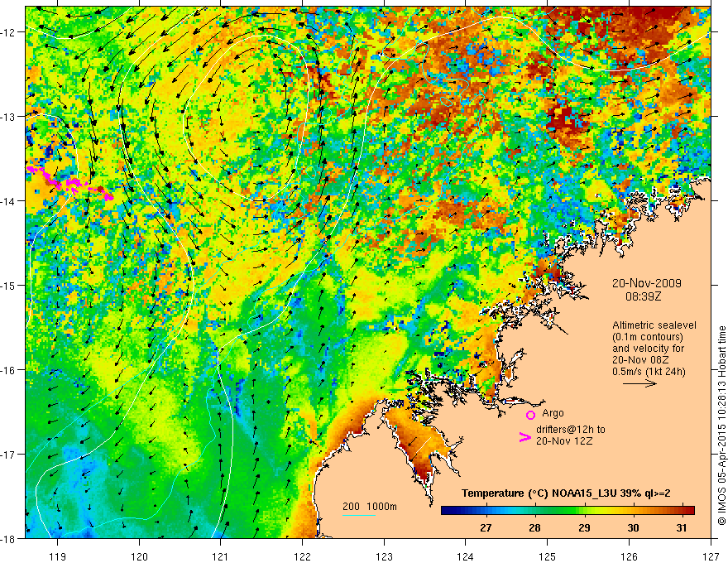The image size is (728, 563).
Task: Click the magenta drifters arrowhead legend marker
Action: (525, 437)
